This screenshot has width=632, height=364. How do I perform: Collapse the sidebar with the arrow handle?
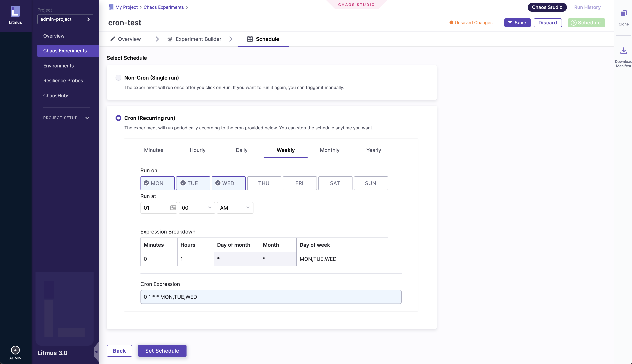96,352
